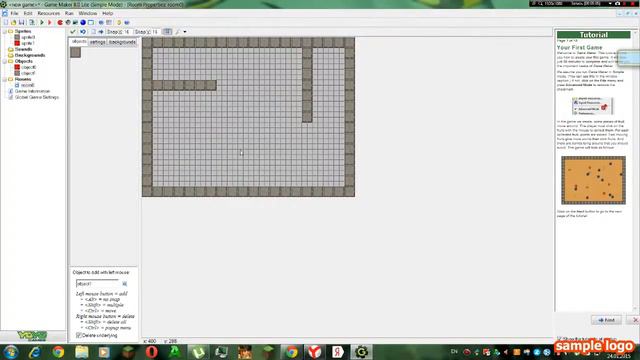
Task: Open the show options dropdown arrow
Action: pyautogui.click(x=185, y=32)
